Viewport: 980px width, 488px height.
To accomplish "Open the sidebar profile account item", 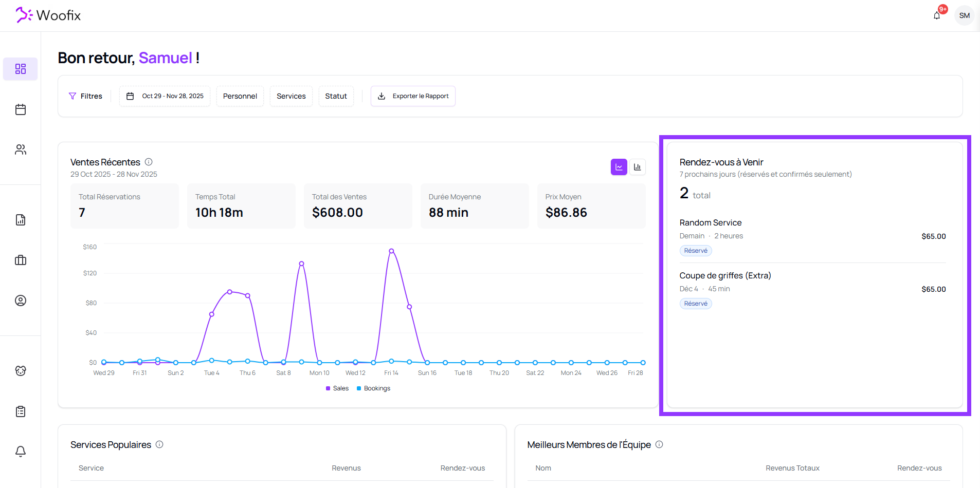I will pyautogui.click(x=21, y=301).
